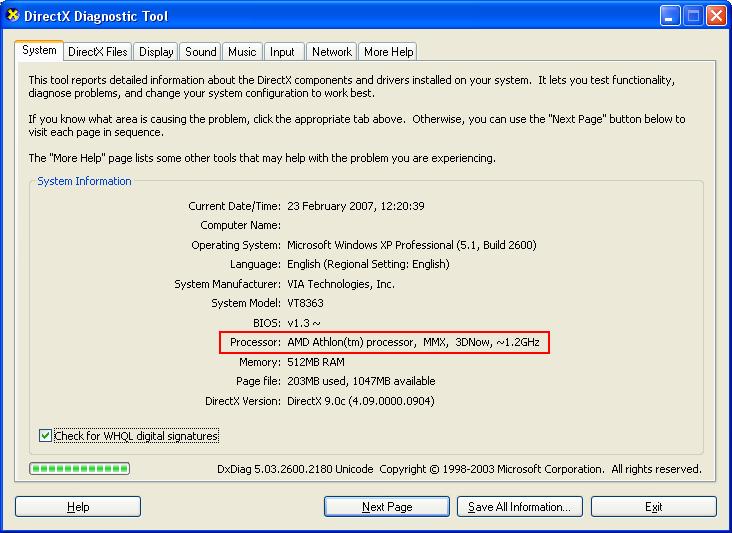
Task: Click the Processor label
Action: pos(255,343)
